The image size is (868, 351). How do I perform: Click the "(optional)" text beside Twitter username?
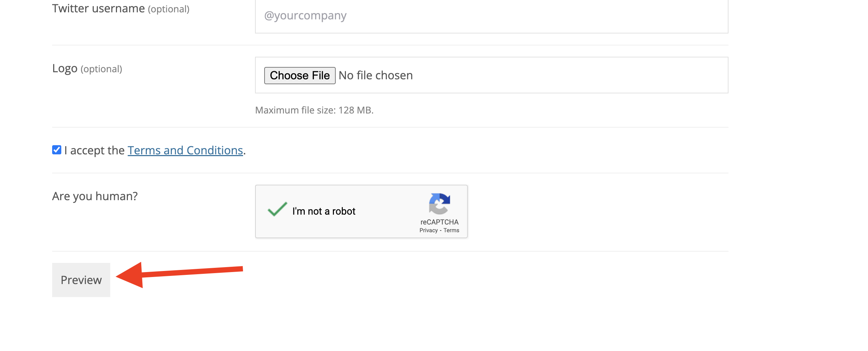point(169,9)
